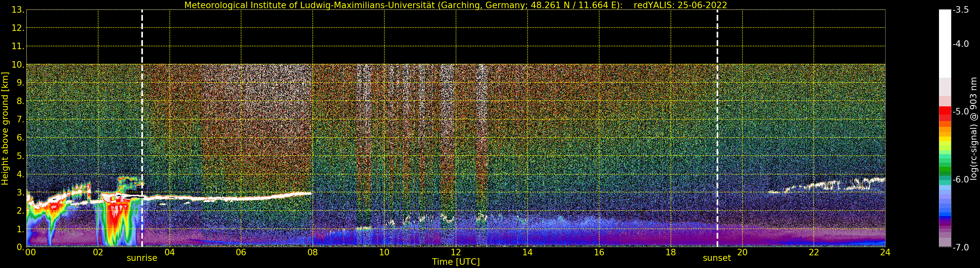The image size is (980, 268).
Task: Click the '12.' height axis tick label
Action: coord(18,28)
